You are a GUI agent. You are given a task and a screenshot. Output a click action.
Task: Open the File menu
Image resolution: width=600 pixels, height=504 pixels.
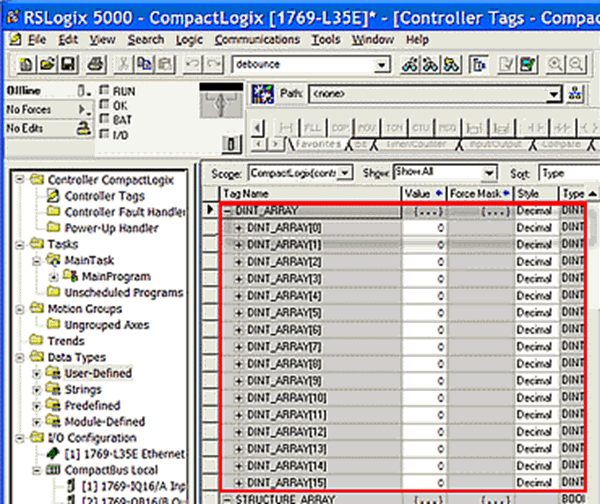(x=37, y=39)
